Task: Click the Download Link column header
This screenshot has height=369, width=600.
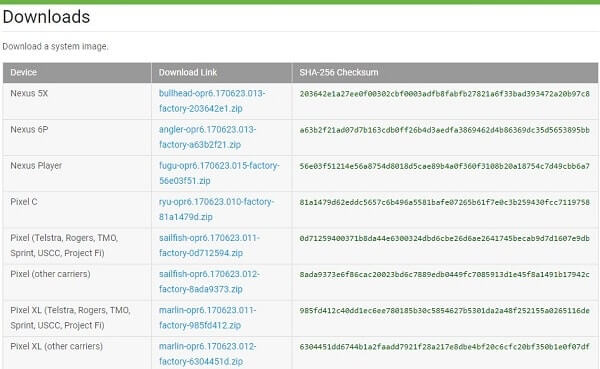Action: pyautogui.click(x=222, y=73)
